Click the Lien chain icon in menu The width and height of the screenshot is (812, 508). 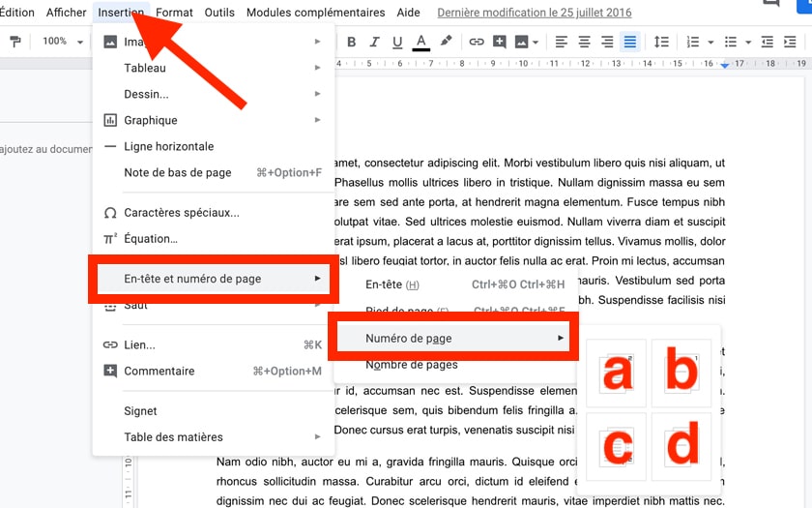pos(110,345)
